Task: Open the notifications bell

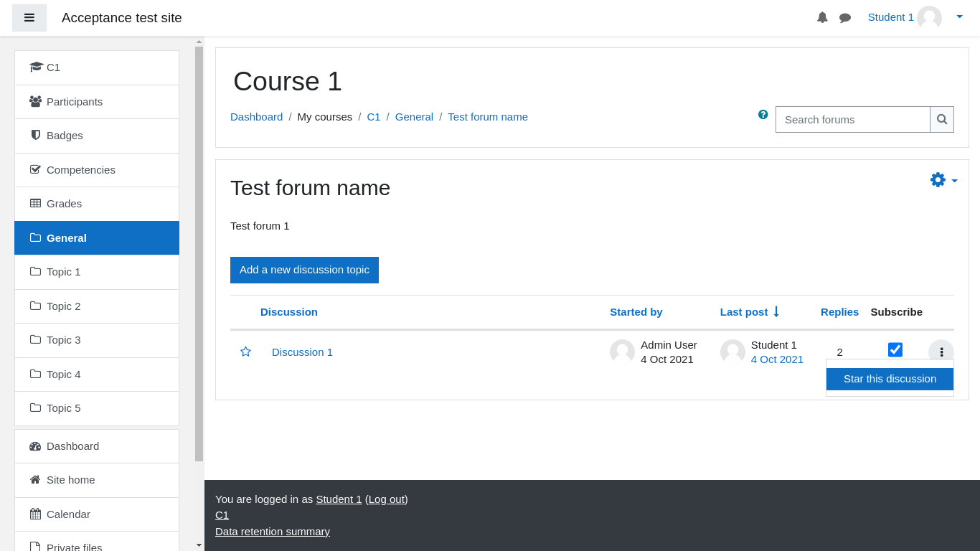Action: [x=822, y=17]
